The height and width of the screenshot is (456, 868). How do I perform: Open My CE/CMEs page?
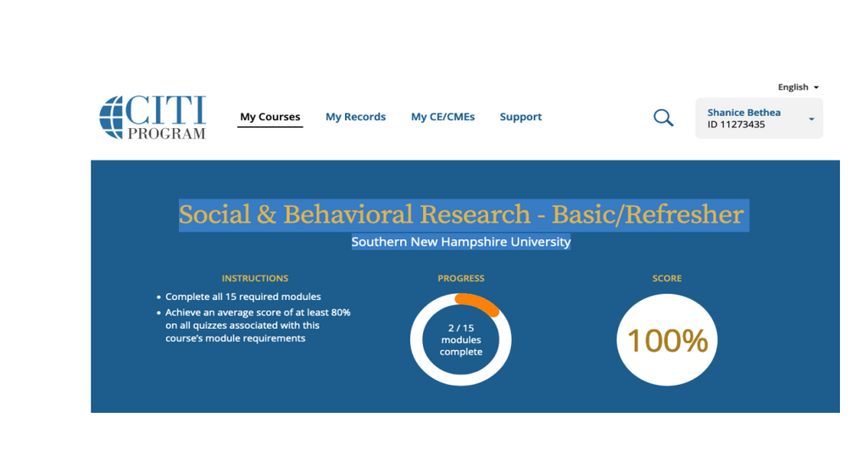442,117
